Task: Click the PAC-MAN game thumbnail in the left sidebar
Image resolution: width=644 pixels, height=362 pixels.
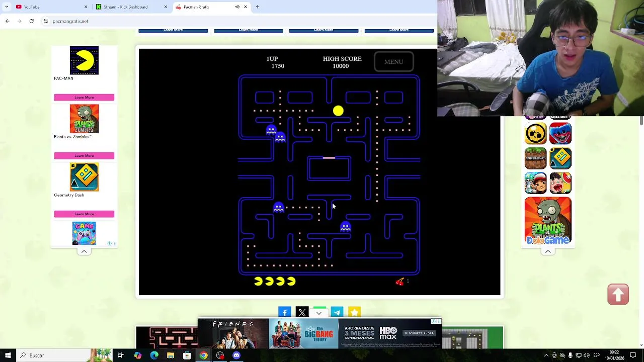Action: (x=84, y=60)
